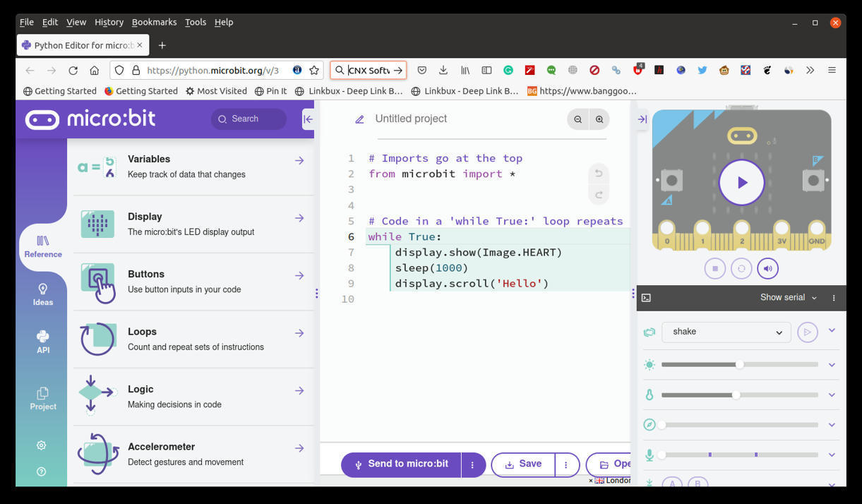Open settings gear in sidebar
This screenshot has width=862, height=504.
[41, 445]
